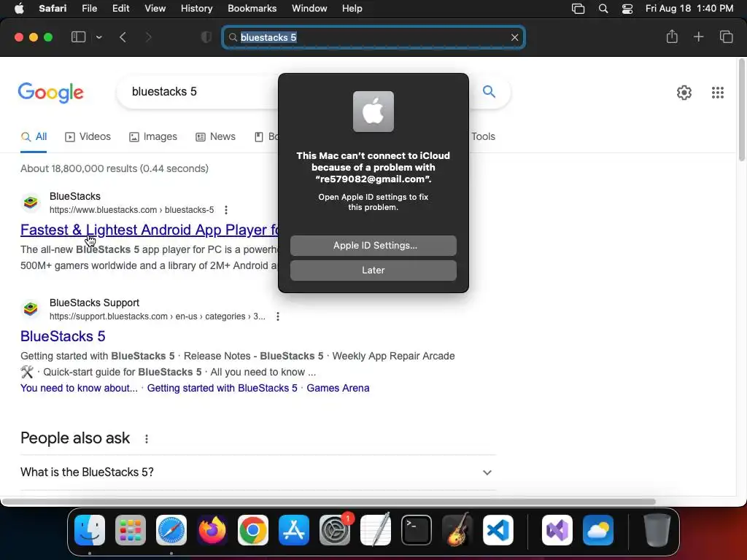Click the vertical page scrollbar
This screenshot has height=560, width=747.
[x=742, y=111]
